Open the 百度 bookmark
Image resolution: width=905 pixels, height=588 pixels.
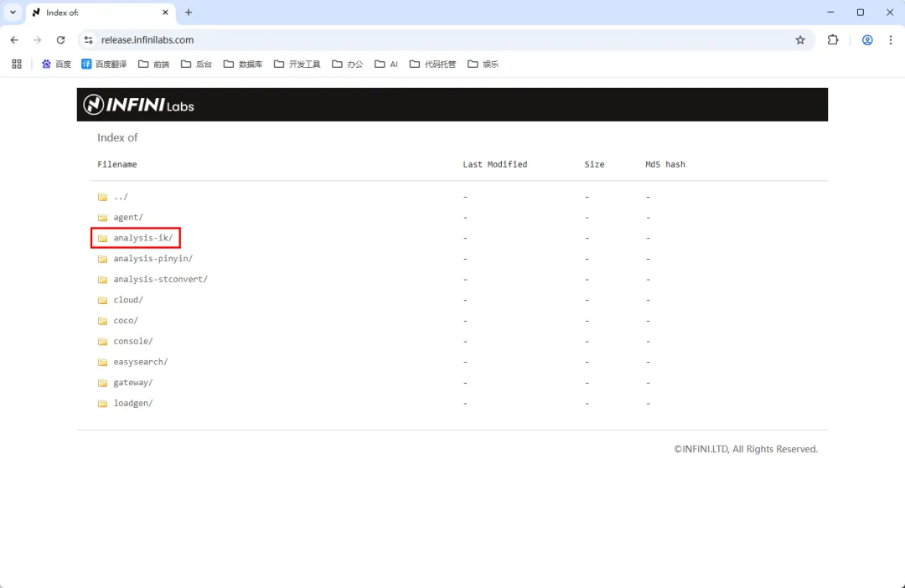coord(57,64)
